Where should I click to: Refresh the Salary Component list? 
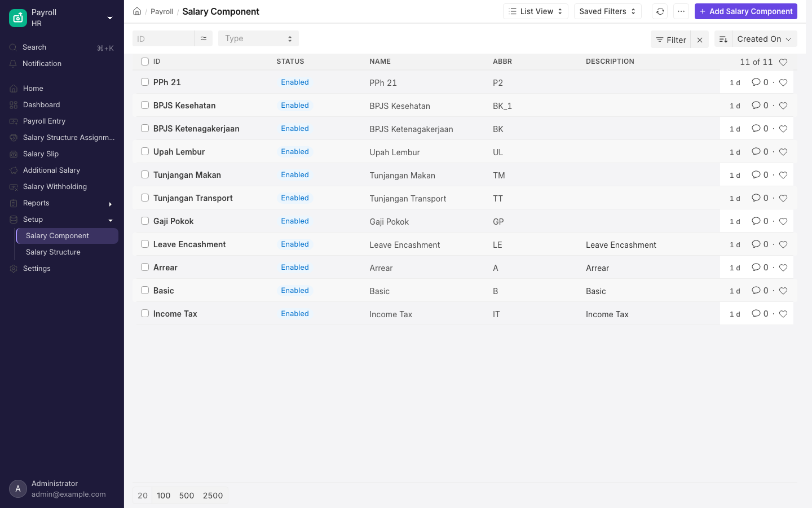(x=660, y=11)
